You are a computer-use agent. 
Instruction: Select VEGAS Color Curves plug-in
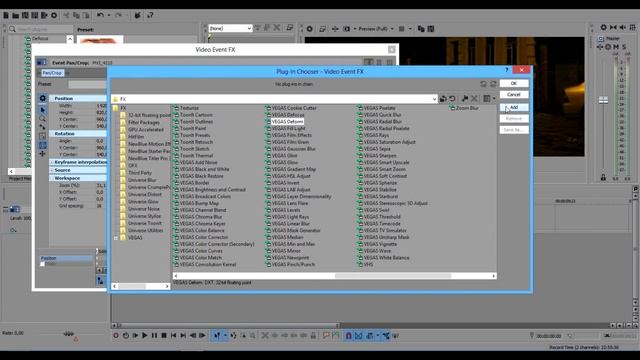201,251
